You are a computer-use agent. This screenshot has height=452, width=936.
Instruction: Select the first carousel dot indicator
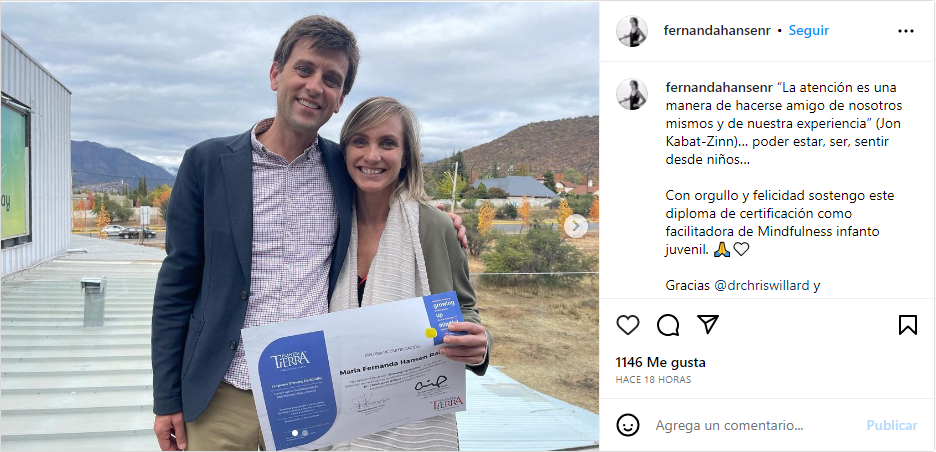click(294, 433)
